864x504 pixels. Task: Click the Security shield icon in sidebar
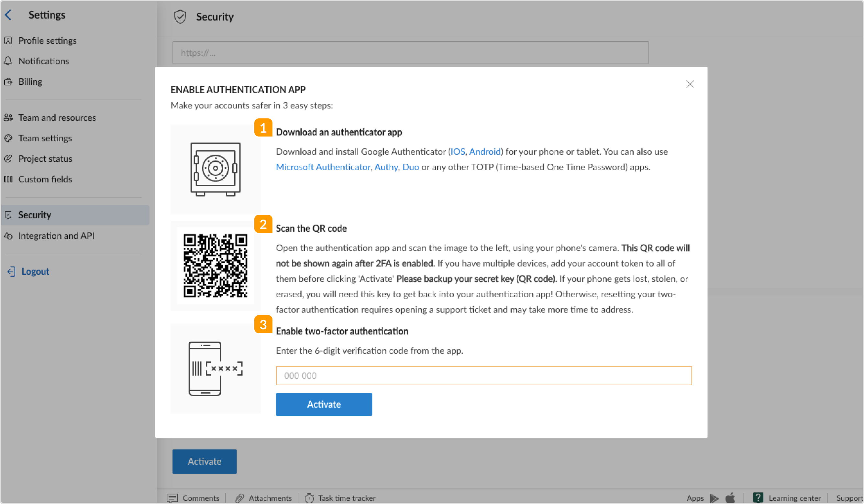(8, 214)
